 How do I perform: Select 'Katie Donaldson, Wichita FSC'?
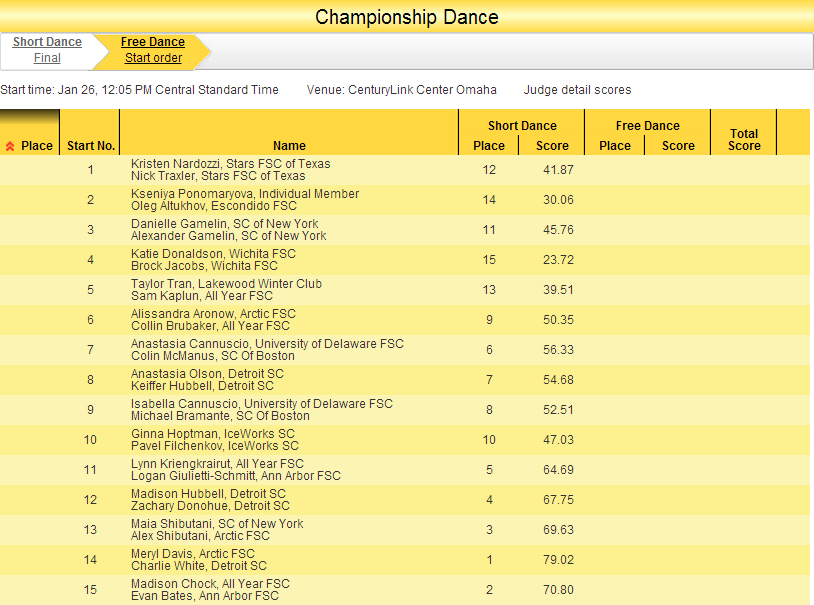(x=213, y=254)
